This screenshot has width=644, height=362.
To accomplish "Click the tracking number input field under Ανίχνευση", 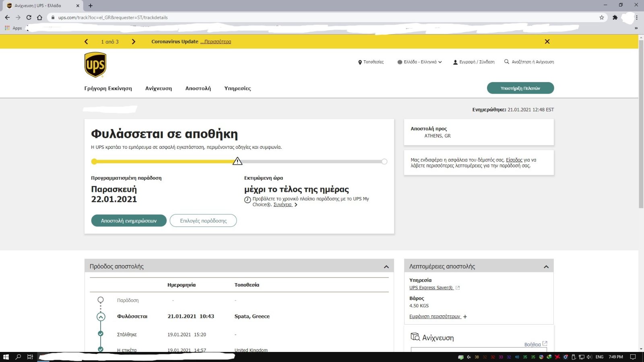I will pos(479,350).
